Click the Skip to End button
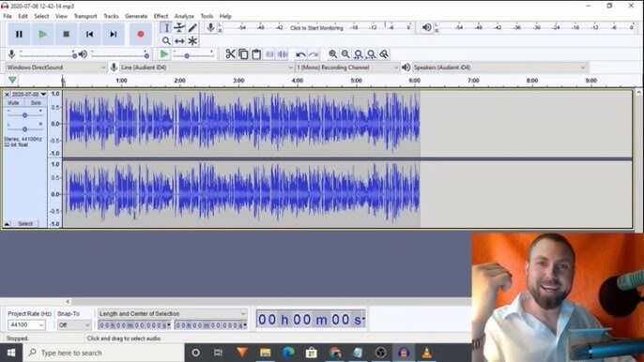 (113, 34)
